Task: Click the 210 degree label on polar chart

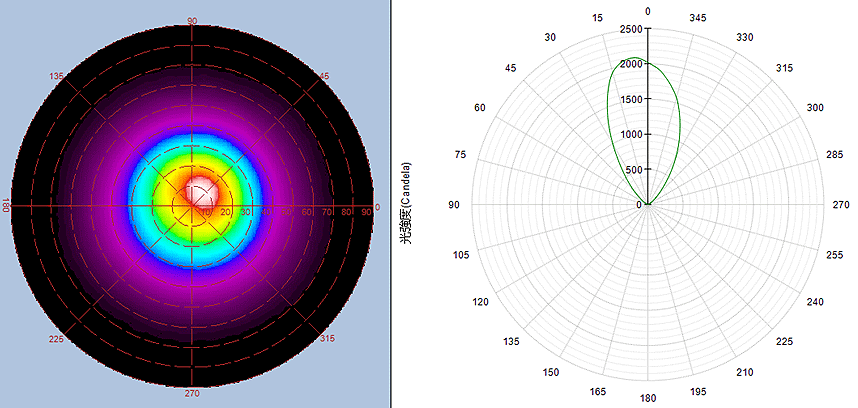Action: click(747, 372)
